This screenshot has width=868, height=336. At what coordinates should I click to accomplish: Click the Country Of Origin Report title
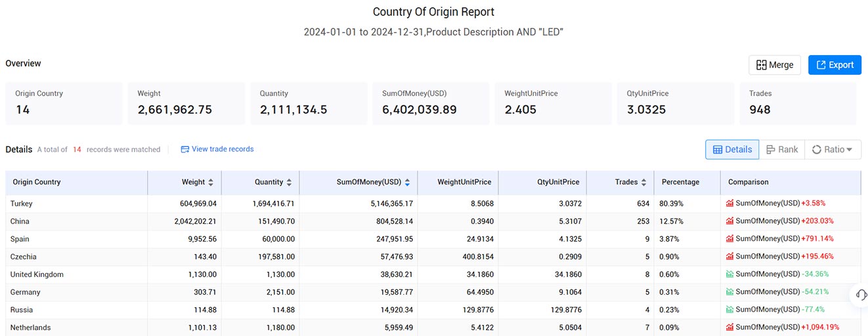click(x=433, y=12)
